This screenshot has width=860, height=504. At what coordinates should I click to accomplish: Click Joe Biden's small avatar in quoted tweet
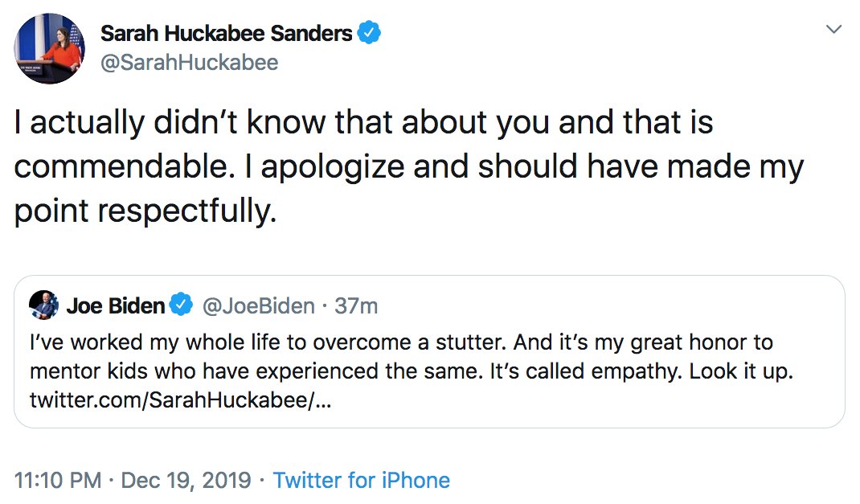tap(44, 305)
